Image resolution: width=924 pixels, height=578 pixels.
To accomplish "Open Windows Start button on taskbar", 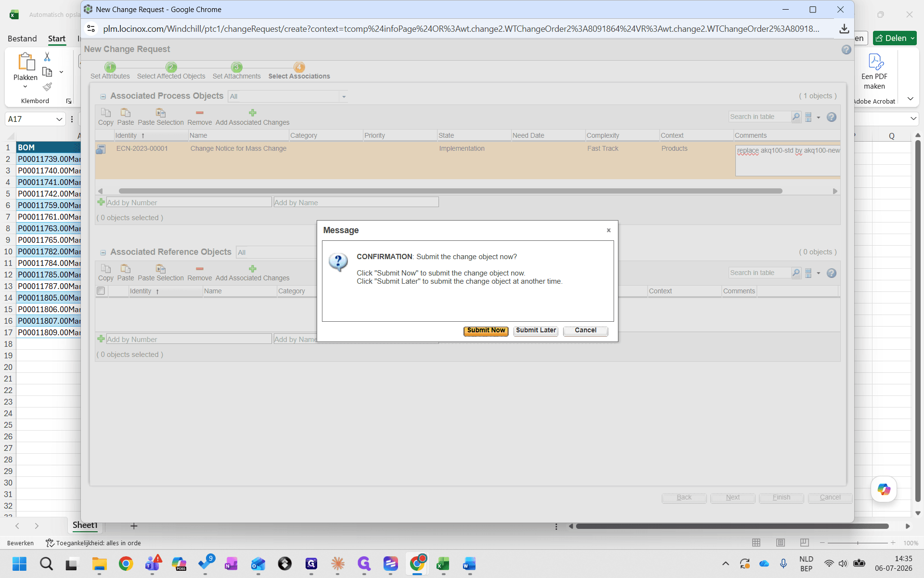I will (19, 564).
